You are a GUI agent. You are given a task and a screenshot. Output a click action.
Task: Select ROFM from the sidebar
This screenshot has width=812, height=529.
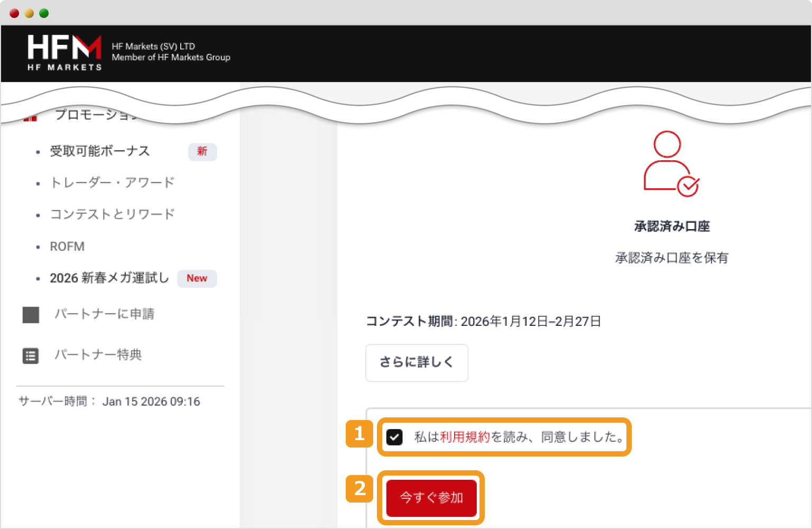click(x=67, y=247)
